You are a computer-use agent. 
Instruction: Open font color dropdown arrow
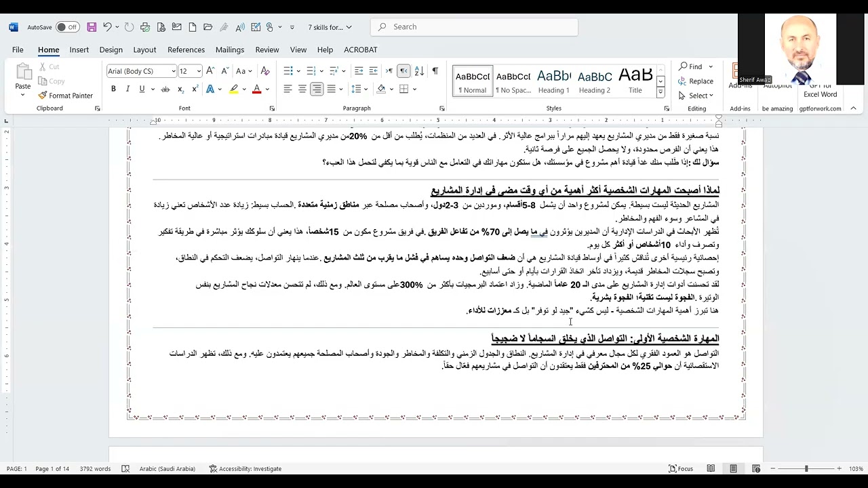click(267, 89)
